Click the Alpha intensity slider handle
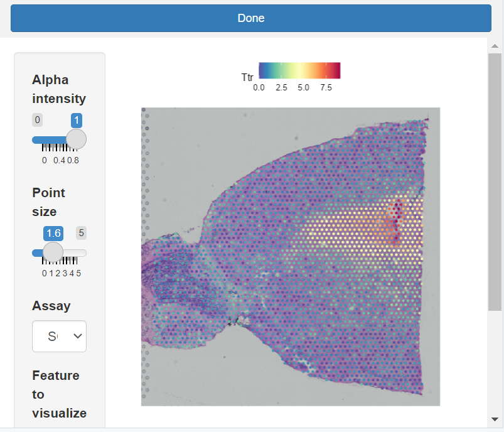 click(76, 139)
